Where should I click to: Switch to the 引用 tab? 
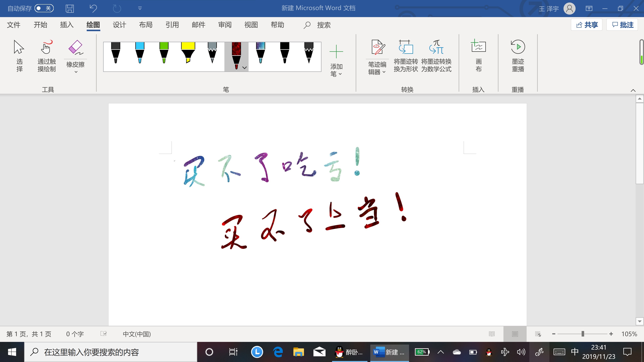pos(172,25)
